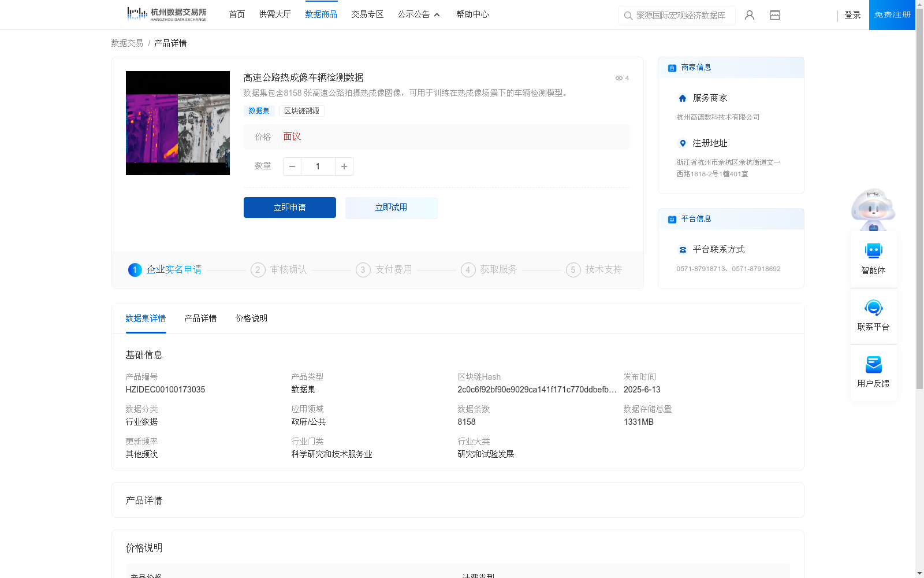
Task: Switch to 数据集详情 tab
Action: pos(146,318)
